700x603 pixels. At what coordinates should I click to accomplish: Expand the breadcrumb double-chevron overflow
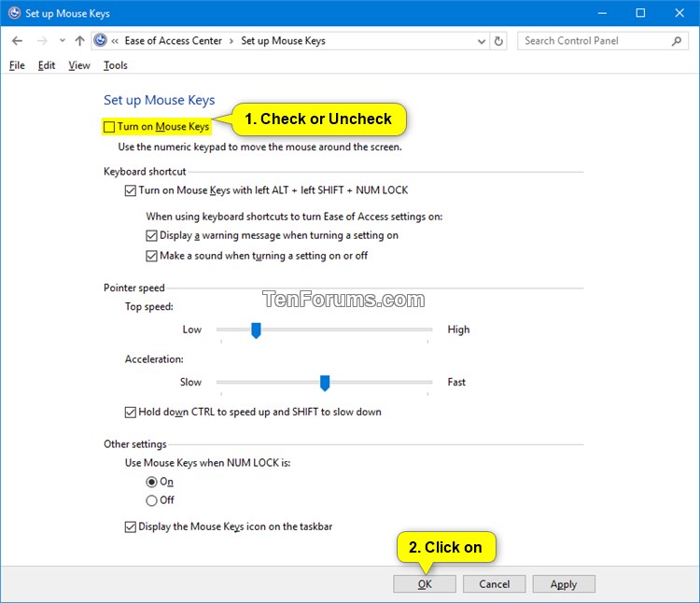coord(115,41)
